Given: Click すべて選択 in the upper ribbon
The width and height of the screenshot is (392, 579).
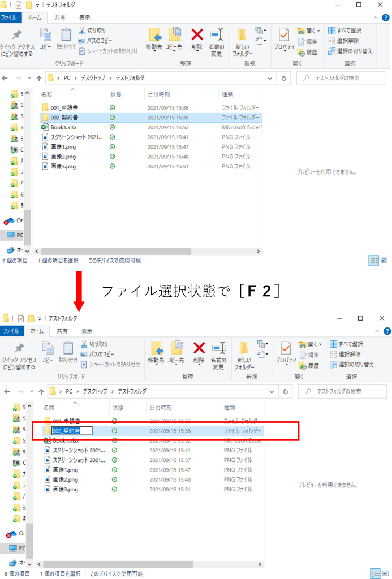Looking at the screenshot, I should click(x=345, y=31).
